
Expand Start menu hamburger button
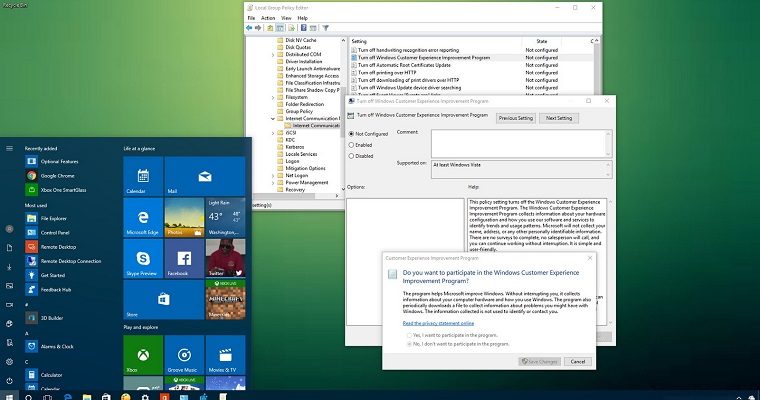[9, 148]
